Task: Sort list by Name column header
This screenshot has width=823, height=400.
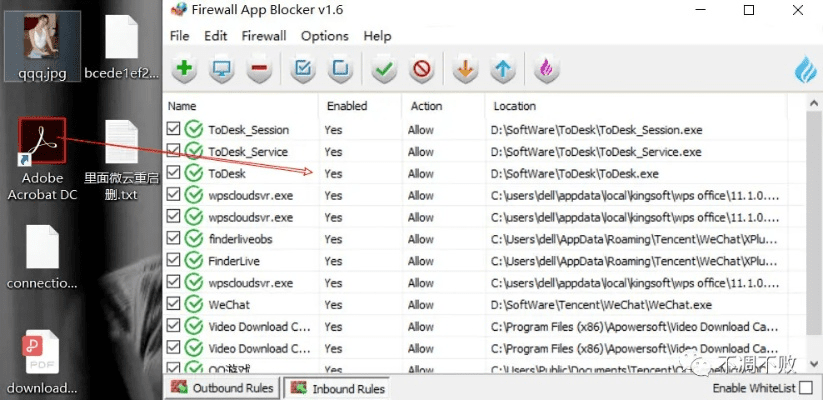Action: (x=240, y=106)
